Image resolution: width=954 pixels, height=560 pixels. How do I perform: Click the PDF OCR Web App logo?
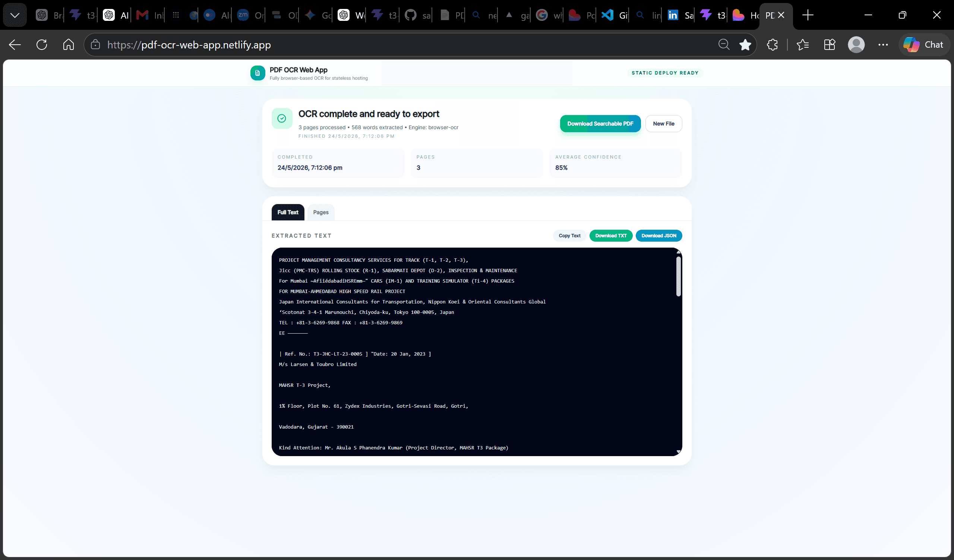pyautogui.click(x=258, y=73)
